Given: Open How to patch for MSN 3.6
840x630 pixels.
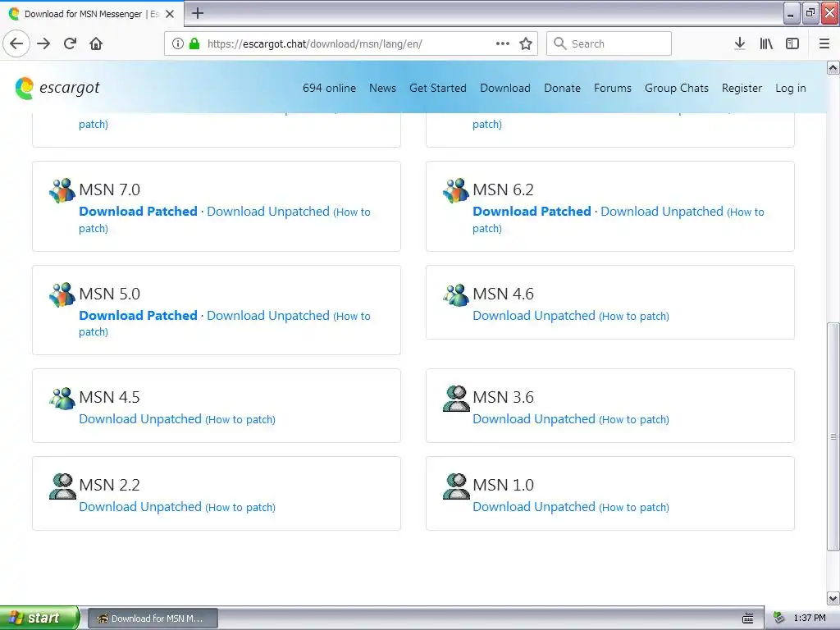Looking at the screenshot, I should (x=634, y=419).
